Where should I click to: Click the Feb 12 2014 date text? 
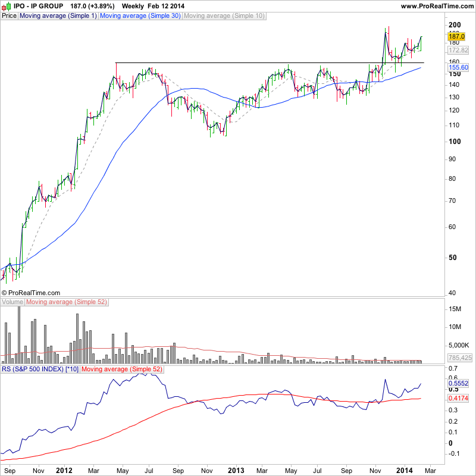point(166,6)
